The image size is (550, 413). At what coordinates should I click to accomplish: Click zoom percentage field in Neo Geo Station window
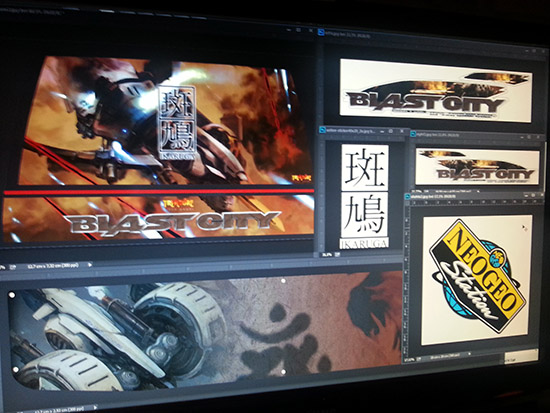click(x=409, y=360)
